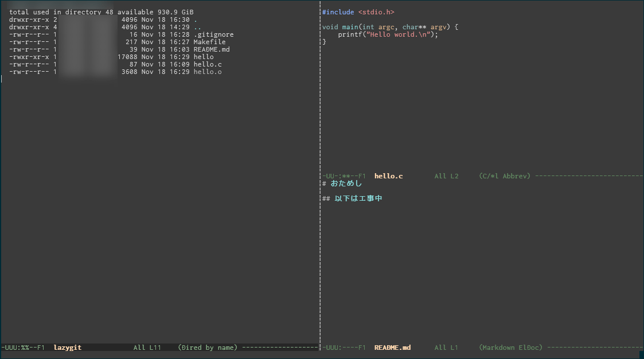This screenshot has height=359, width=644.
Task: Click the modified '**' indicator for hello.c
Action: (x=346, y=176)
